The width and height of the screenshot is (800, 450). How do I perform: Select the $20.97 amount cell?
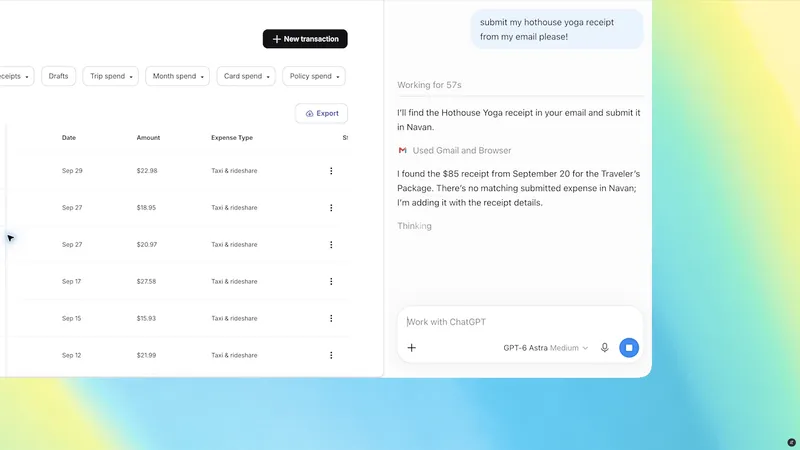pyautogui.click(x=147, y=244)
